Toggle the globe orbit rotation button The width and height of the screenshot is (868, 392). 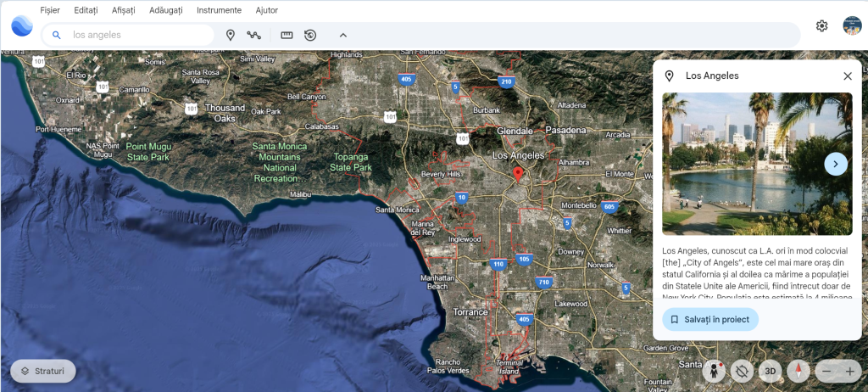click(x=742, y=371)
